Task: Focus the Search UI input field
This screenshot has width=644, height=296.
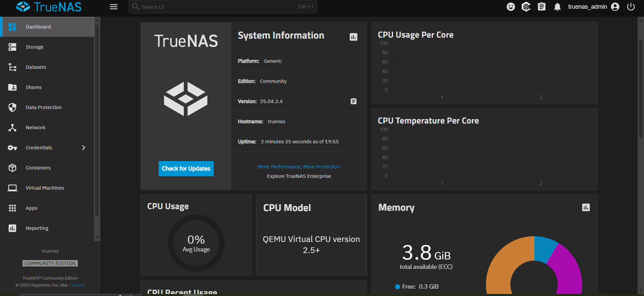Action: pyautogui.click(x=223, y=7)
